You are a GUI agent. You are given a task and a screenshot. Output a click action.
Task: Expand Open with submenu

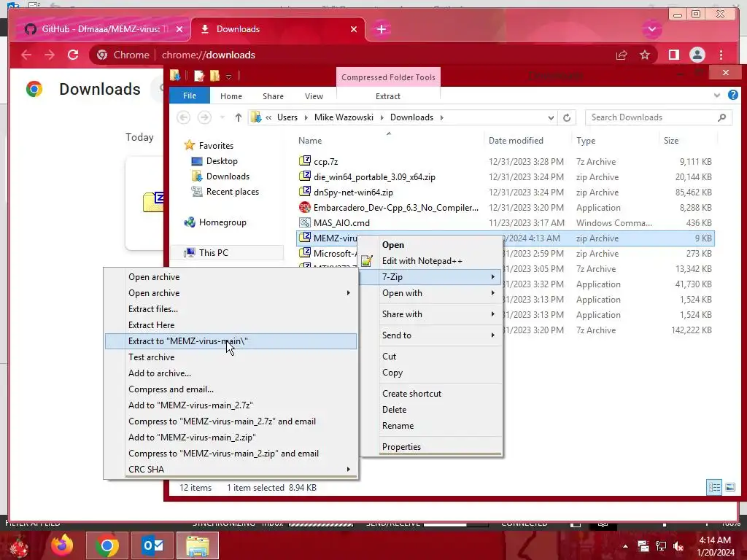430,293
